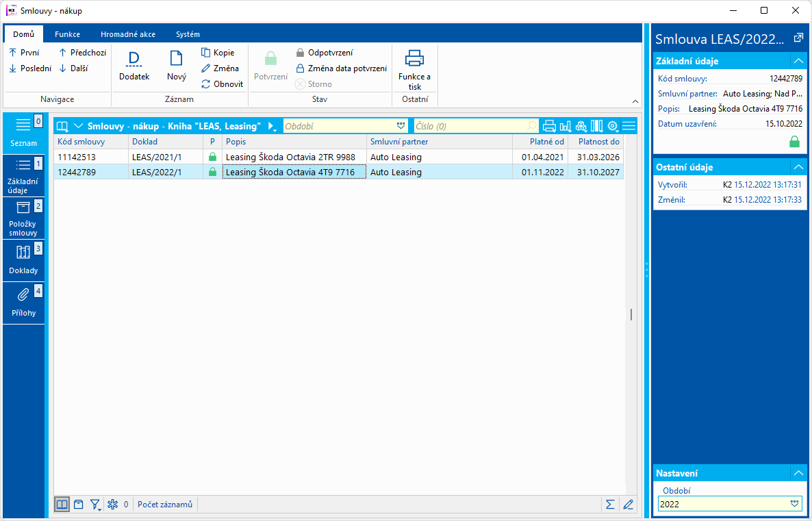
Task: Toggle book view in bottom status bar
Action: pyautogui.click(x=62, y=505)
